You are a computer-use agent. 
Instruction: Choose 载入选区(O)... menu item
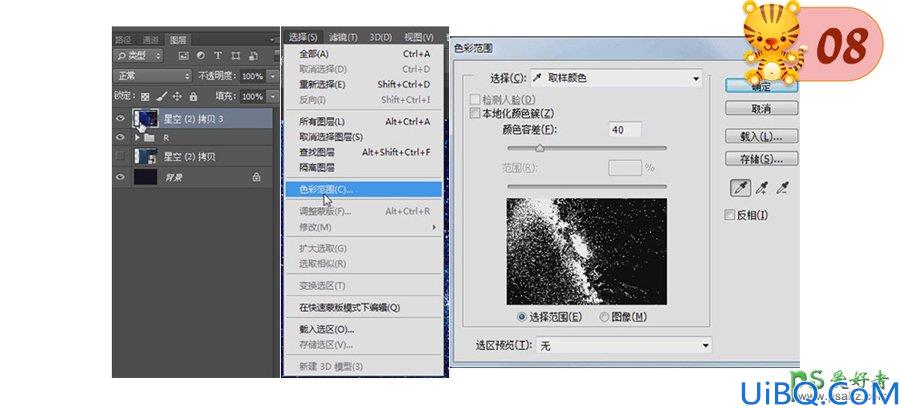pyautogui.click(x=363, y=329)
